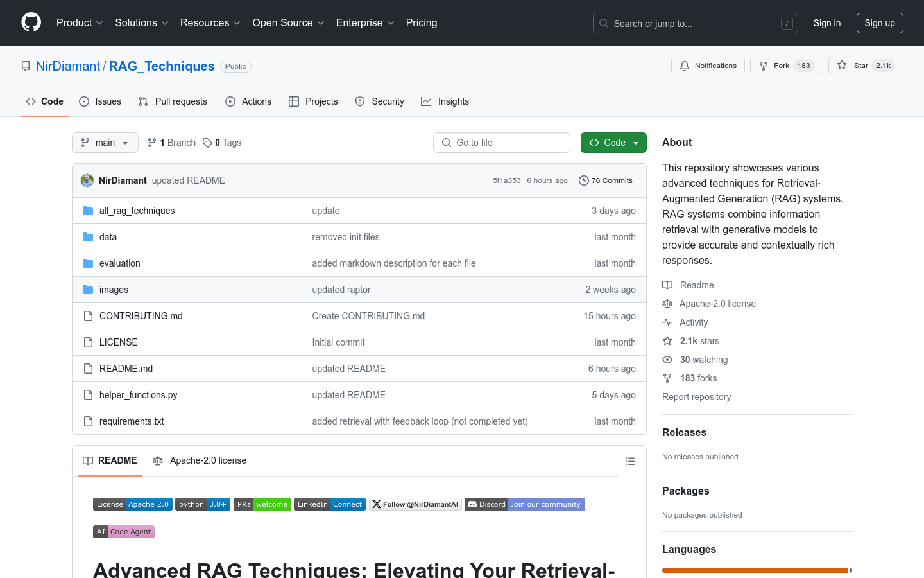924x578 pixels.
Task: Click the python 3.8+ badge
Action: tap(203, 504)
